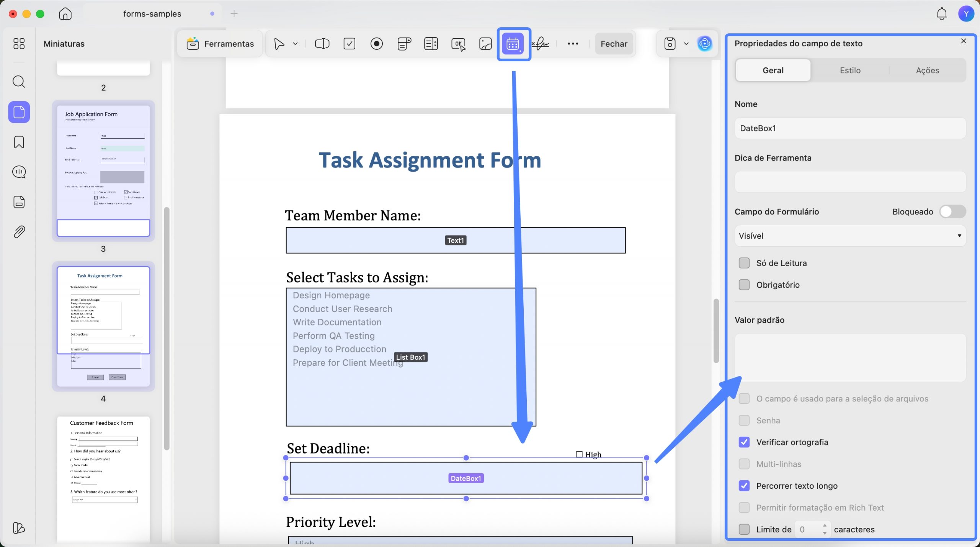Open the AI assistant icon

(704, 44)
